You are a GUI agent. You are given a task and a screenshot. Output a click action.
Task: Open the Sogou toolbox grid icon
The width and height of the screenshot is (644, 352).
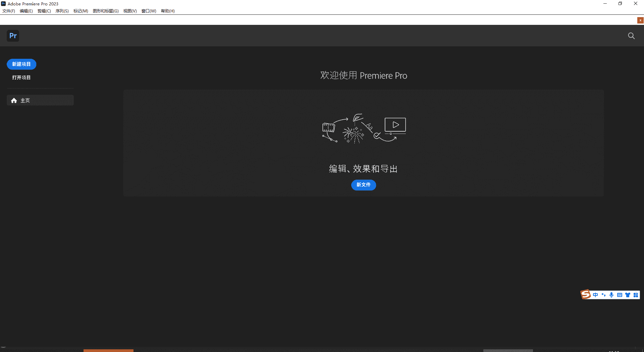tap(636, 295)
